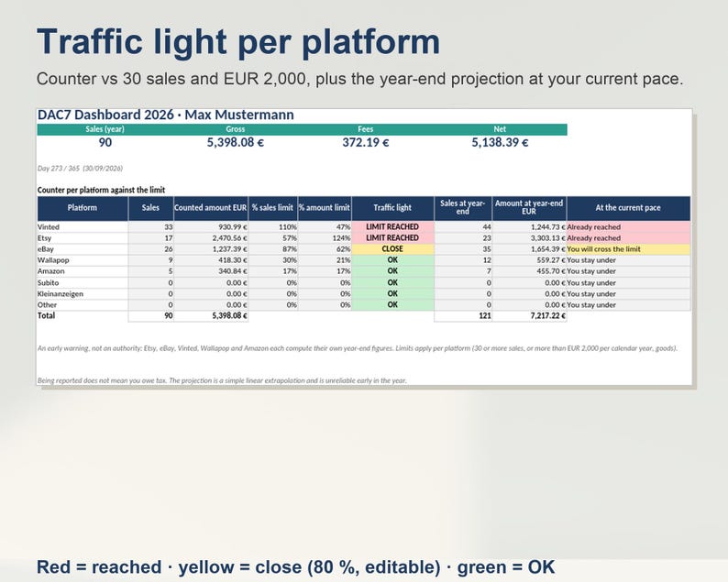
Task: Click Vinted's 'Already reached' pace cell
Action: pyautogui.click(x=629, y=227)
